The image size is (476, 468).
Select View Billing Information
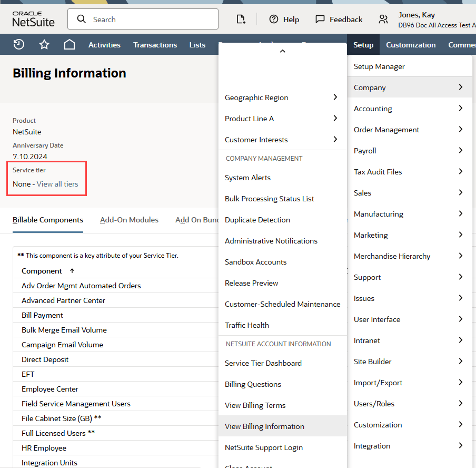click(x=282, y=426)
